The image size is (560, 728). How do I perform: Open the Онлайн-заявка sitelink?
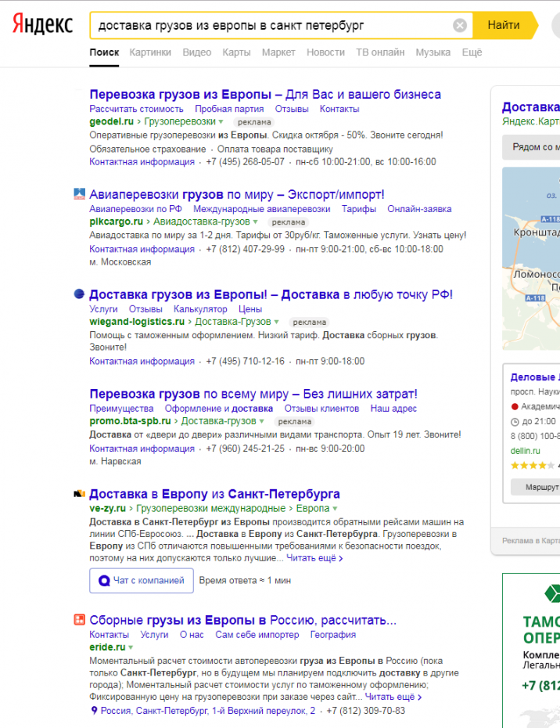tap(419, 209)
